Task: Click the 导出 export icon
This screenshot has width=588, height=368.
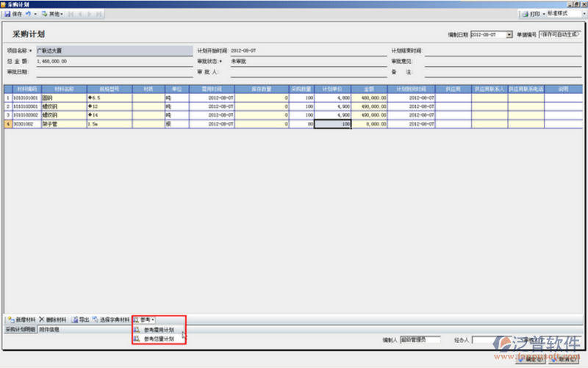Action: [x=75, y=320]
